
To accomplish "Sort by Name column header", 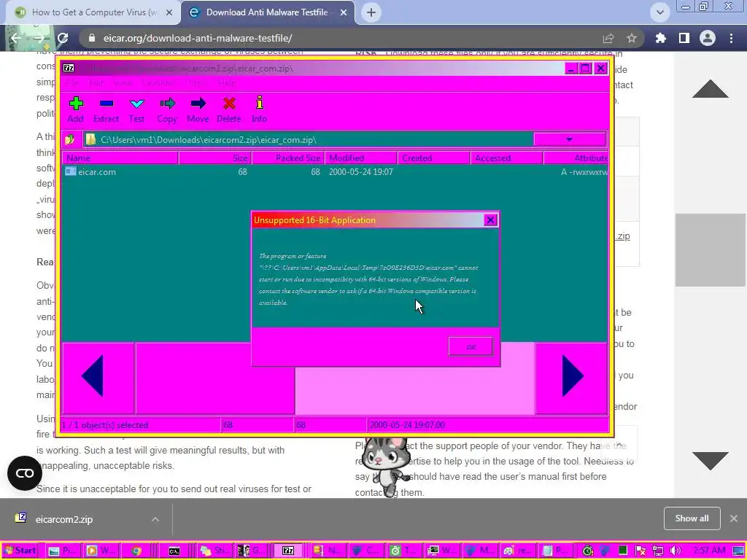I will click(x=120, y=158).
